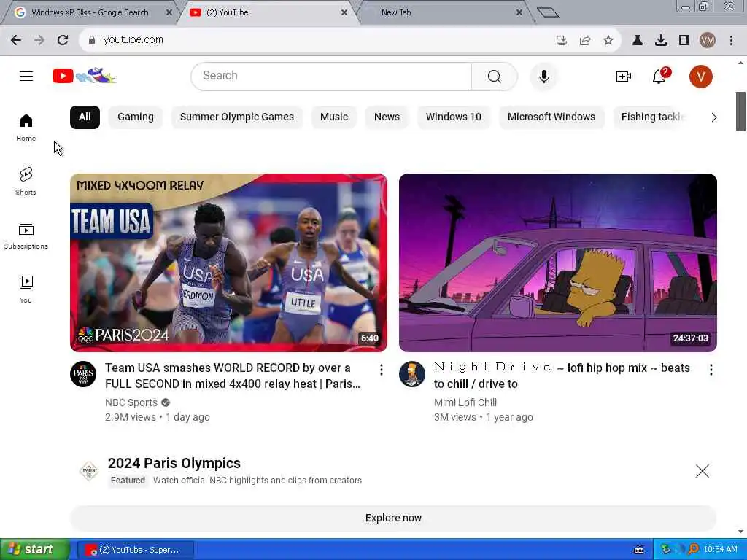Click the Explore now button
747x560 pixels.
[x=393, y=518]
